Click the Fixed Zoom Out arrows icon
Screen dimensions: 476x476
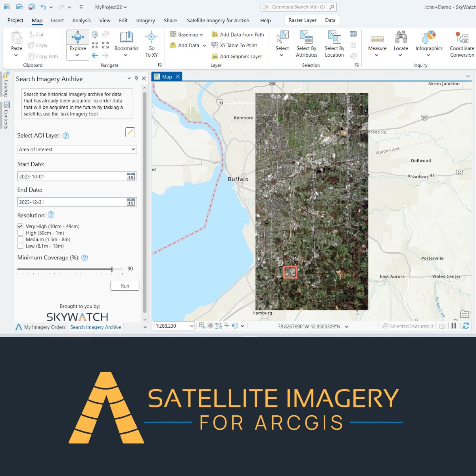pyautogui.click(x=105, y=45)
